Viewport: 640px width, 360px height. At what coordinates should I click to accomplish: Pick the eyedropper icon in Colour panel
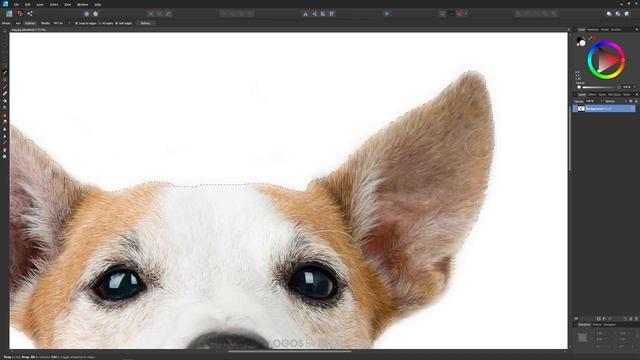click(x=590, y=38)
